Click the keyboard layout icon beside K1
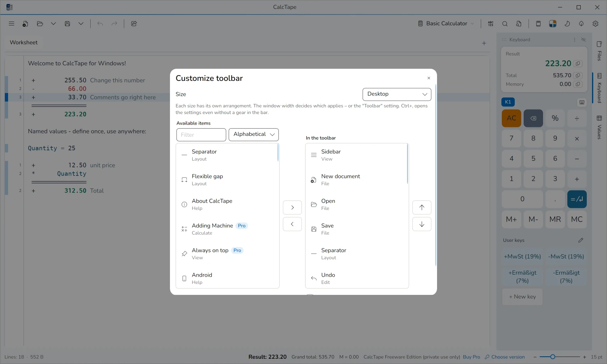 tap(582, 102)
